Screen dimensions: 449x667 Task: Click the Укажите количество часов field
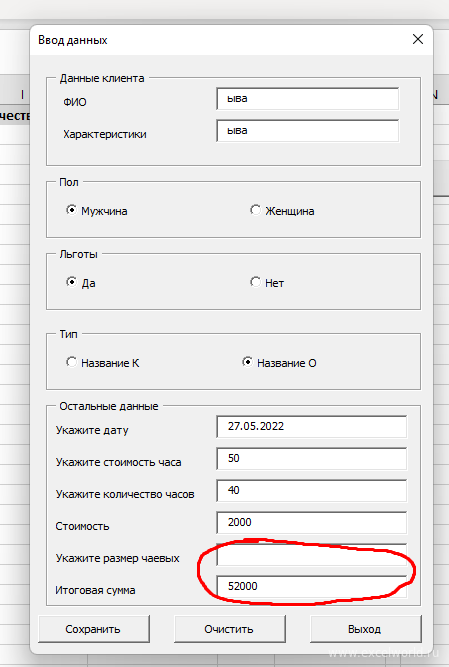coord(311,490)
